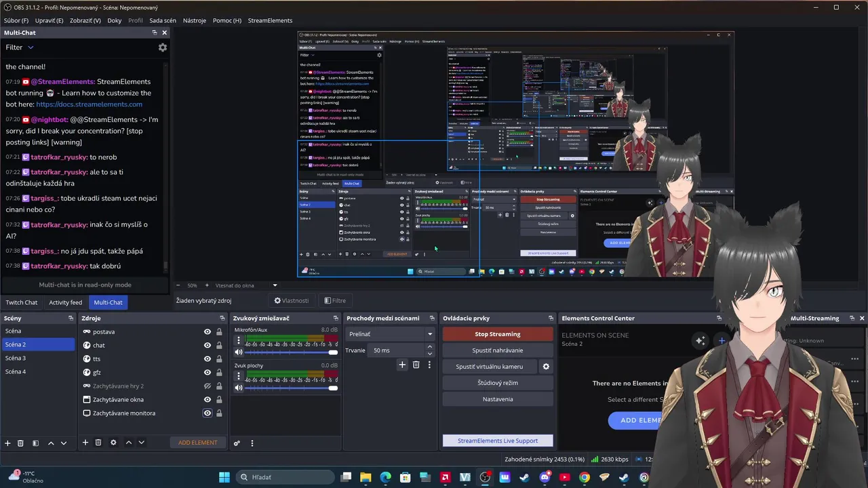Adjust the Zvuk plochy volume slider
Screen dimensions: 868x488
[x=291, y=388]
